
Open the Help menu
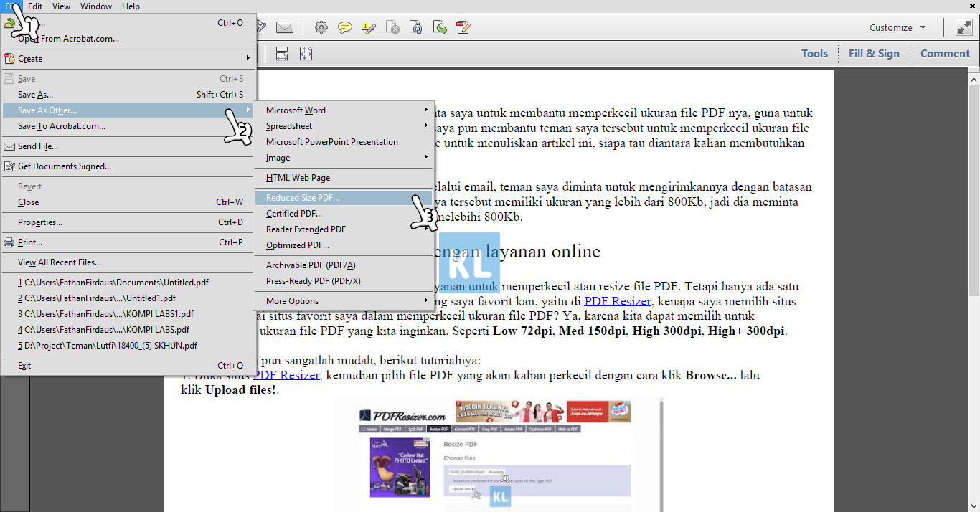click(131, 6)
